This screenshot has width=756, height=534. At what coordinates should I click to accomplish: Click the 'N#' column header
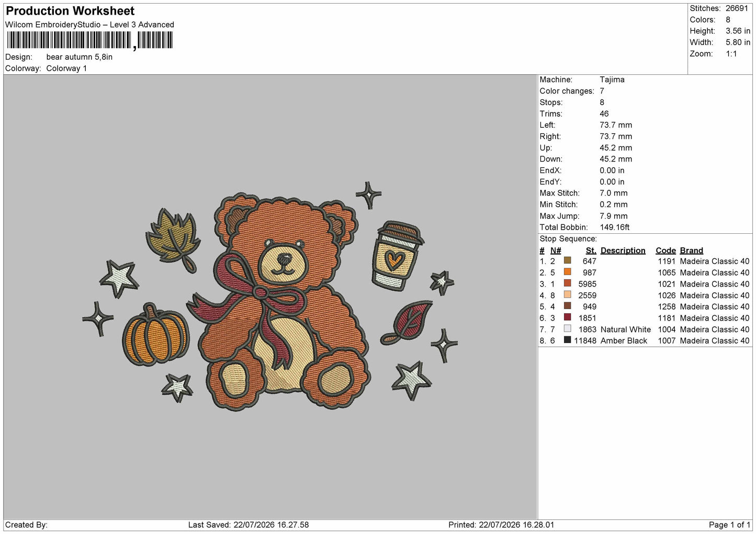[556, 251]
